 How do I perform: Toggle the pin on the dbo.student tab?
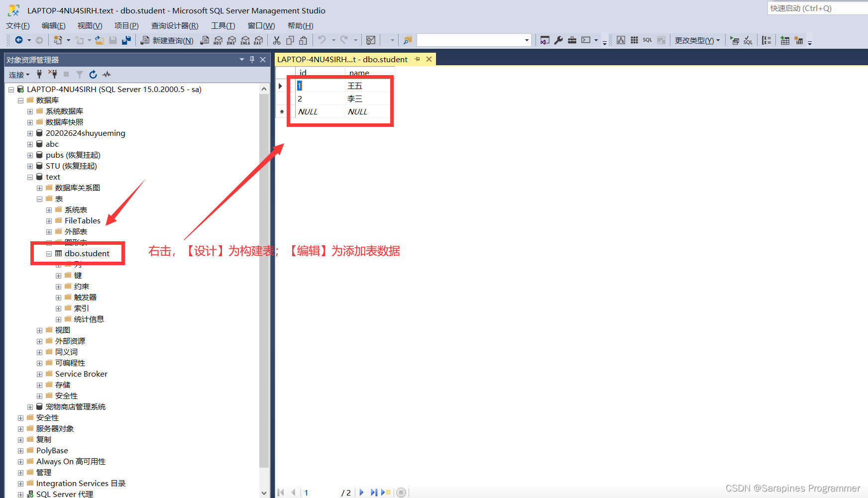(417, 59)
